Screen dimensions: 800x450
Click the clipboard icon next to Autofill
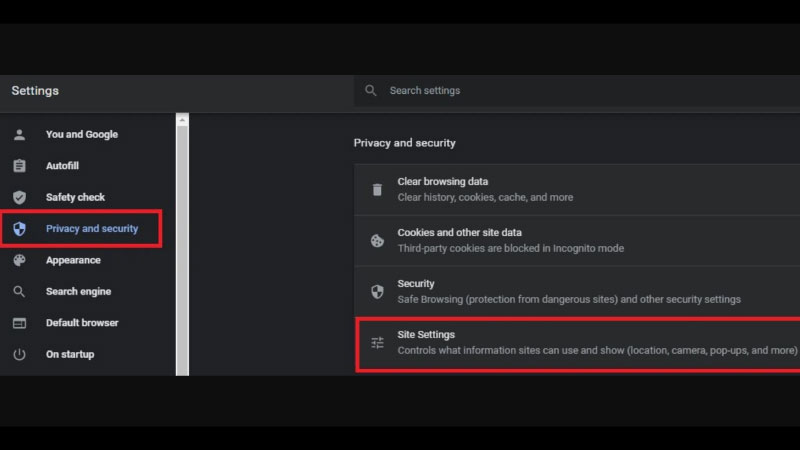click(x=19, y=166)
